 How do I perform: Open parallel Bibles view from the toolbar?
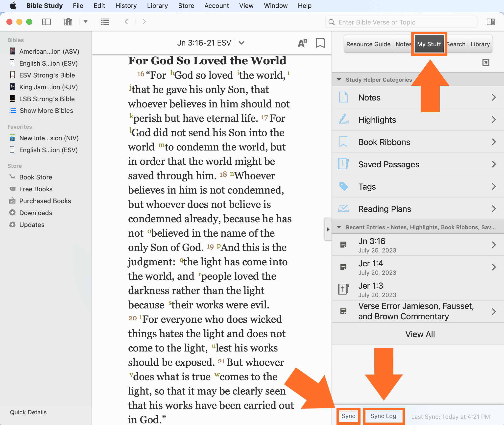(x=68, y=22)
